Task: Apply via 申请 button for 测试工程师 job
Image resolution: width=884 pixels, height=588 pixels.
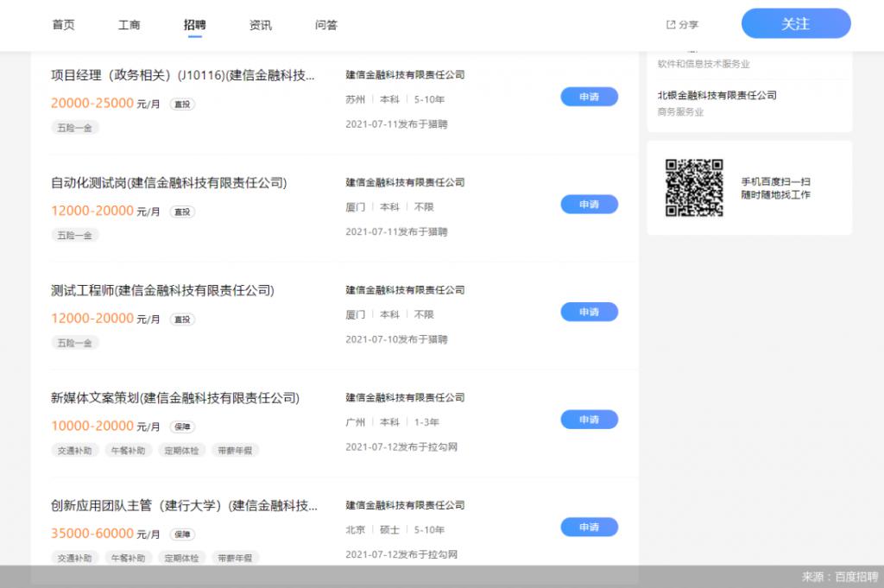Action: 590,312
